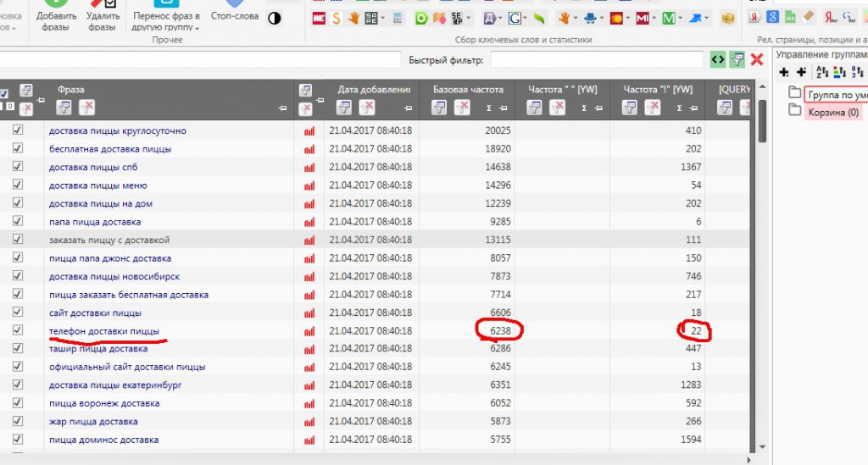Click the table's vertical scrollbar down arrow
The height and width of the screenshot is (465, 868).
pyautogui.click(x=762, y=446)
